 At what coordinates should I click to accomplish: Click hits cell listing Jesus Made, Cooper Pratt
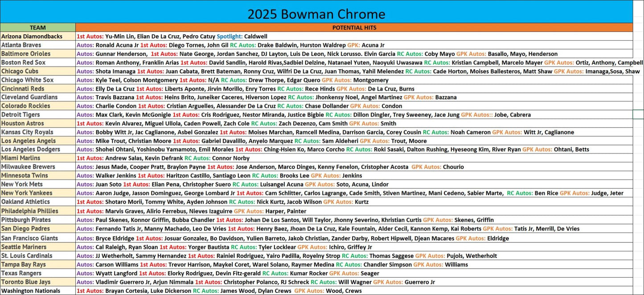click(354, 167)
